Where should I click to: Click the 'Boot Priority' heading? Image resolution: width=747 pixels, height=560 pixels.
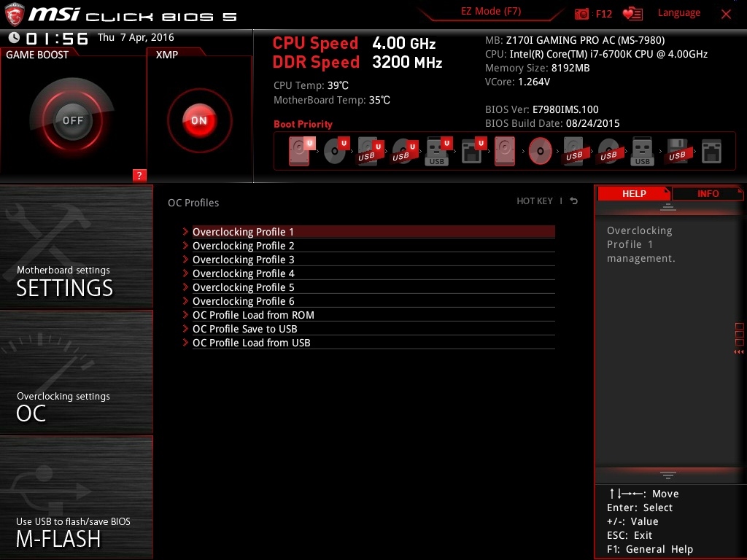[x=303, y=124]
